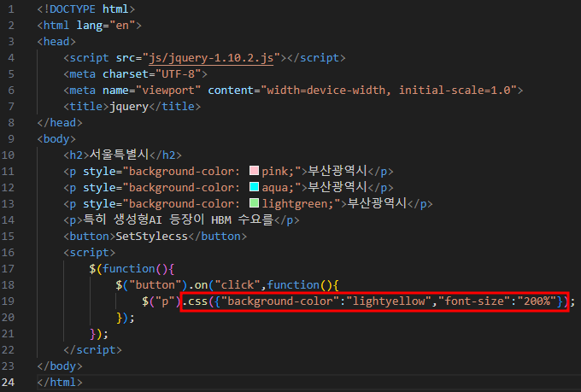This screenshot has height=392, width=581.
Task: Click the "background-color" key on line 19
Action: [280, 301]
